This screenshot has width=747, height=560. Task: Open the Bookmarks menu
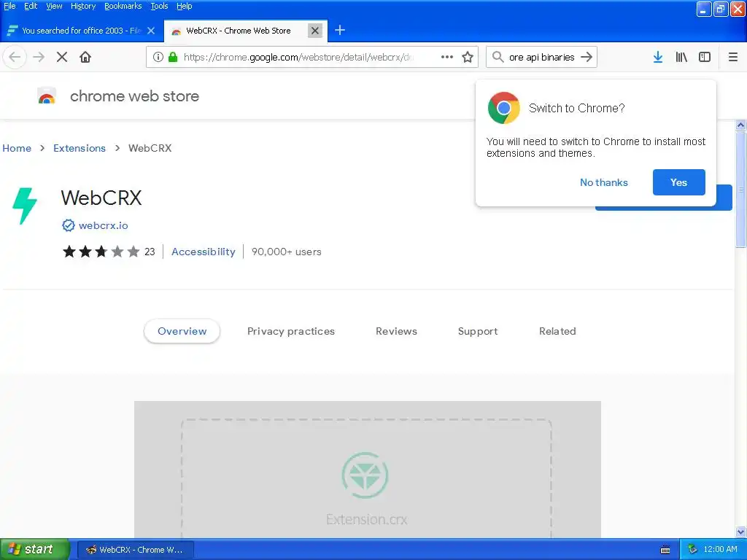pyautogui.click(x=123, y=6)
